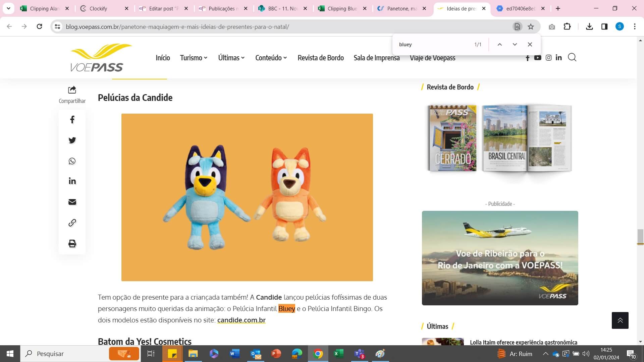The image size is (644, 362).
Task: Open Chrome extensions puzzle icon
Action: (567, 26)
